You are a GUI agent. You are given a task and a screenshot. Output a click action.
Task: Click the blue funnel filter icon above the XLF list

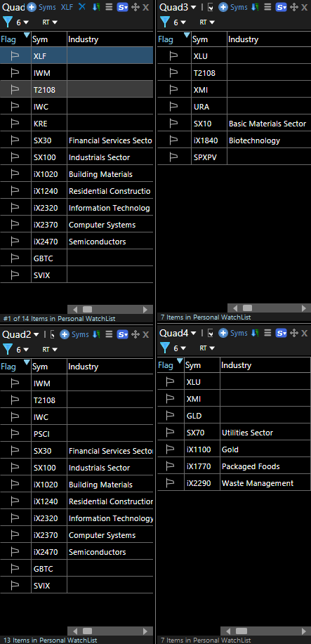[x=8, y=22]
